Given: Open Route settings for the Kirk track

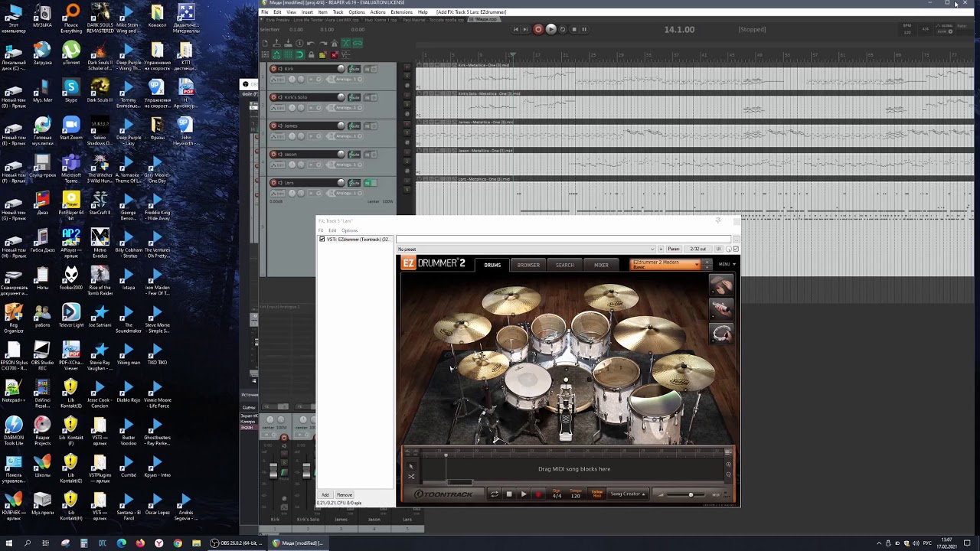Looking at the screenshot, I should point(354,69).
